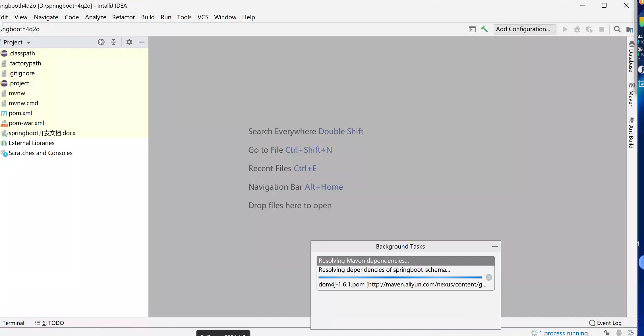Open the Run menu
Viewport: 644px width, 336px height.
166,17
